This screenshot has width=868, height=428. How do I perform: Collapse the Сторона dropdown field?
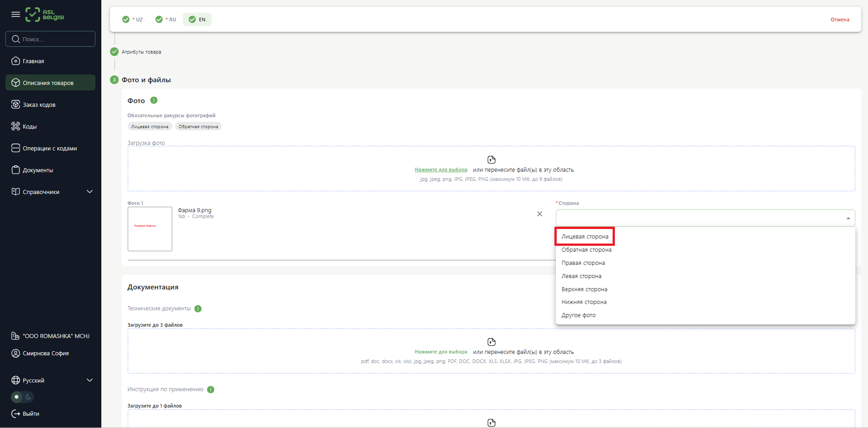pos(848,218)
